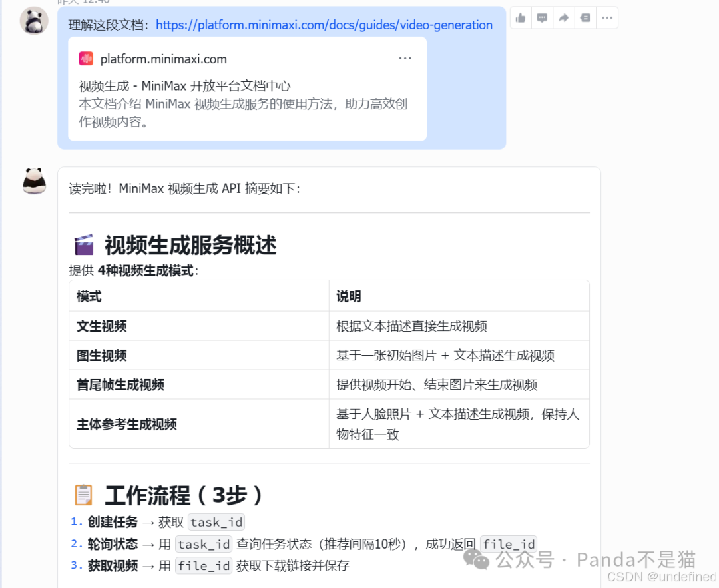The height and width of the screenshot is (588, 719).
Task: Click the cell 提供视频开始、结束图片来生成视频
Action: click(459, 385)
